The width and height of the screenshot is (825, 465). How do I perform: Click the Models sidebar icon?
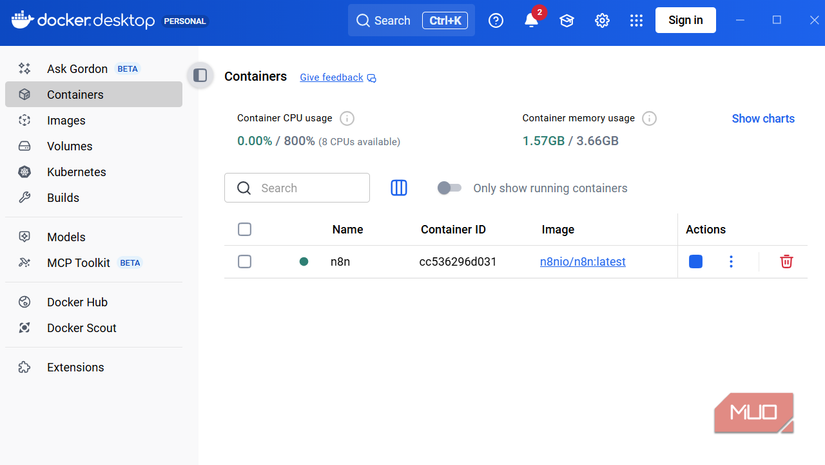point(24,237)
